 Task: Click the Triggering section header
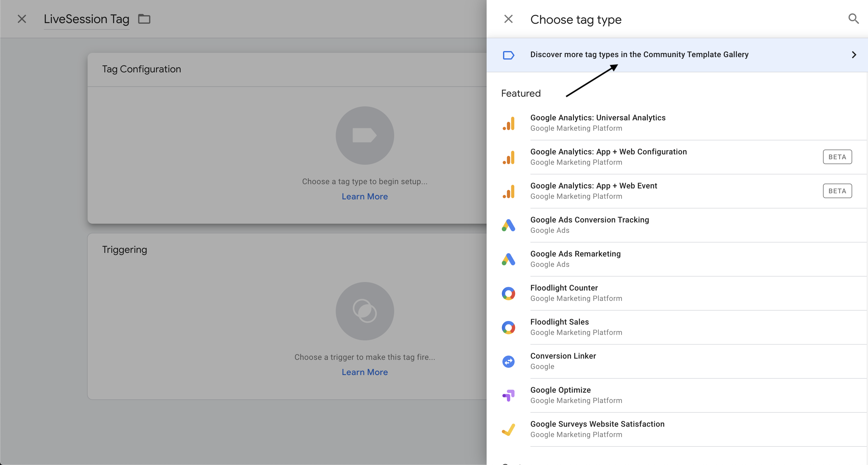(125, 250)
